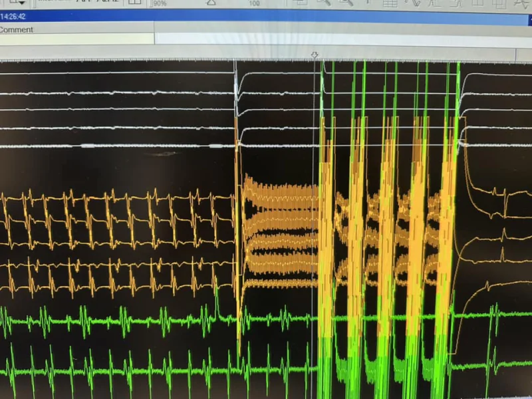This screenshot has height=399, width=532.
Task: Click the empty comment cell under Comment
Action: [x=76, y=39]
